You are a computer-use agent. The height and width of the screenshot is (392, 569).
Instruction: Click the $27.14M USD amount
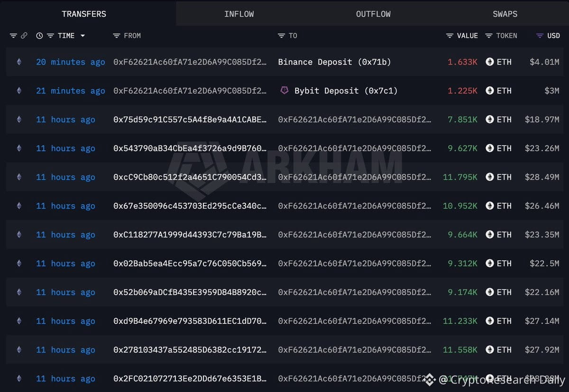pyautogui.click(x=542, y=321)
